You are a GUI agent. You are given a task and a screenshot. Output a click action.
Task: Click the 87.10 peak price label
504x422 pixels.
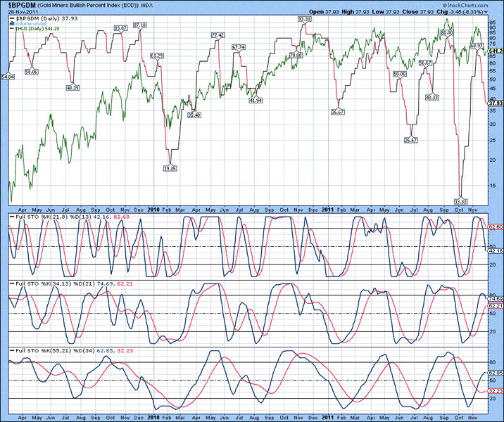click(x=139, y=25)
